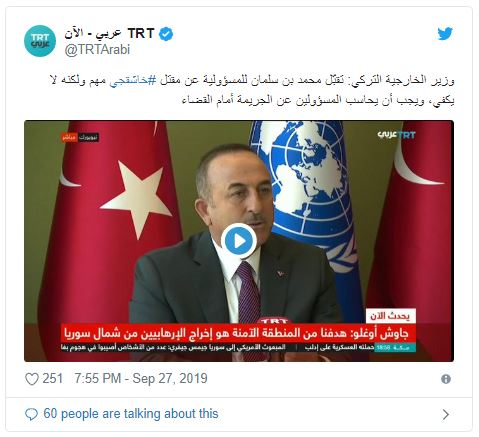The width and height of the screenshot is (479, 437).
Task: Open the tweet info icon
Action: (x=446, y=379)
